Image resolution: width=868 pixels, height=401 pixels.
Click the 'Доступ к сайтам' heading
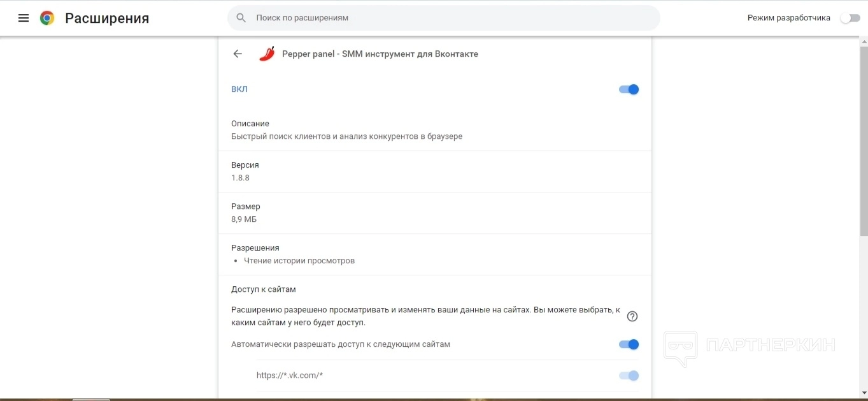264,289
